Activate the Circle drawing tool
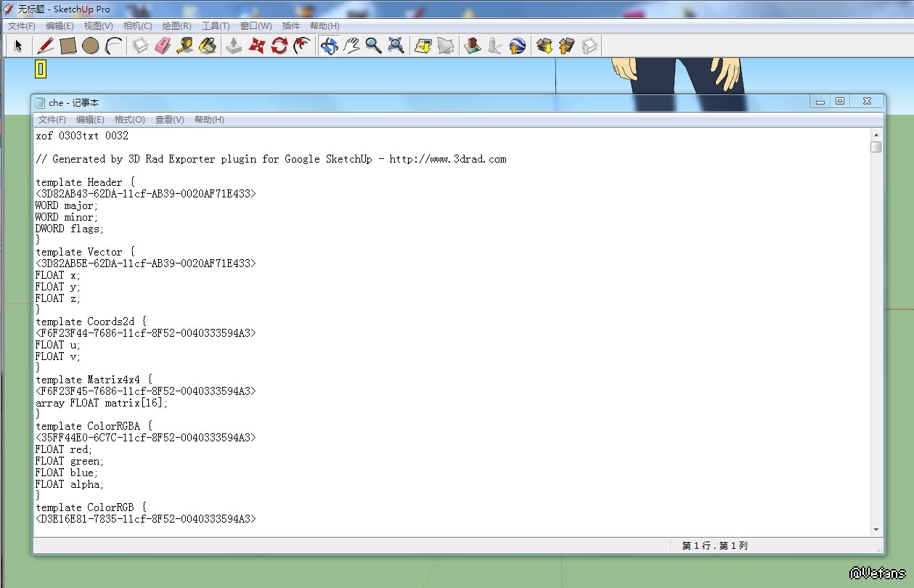 pos(90,46)
